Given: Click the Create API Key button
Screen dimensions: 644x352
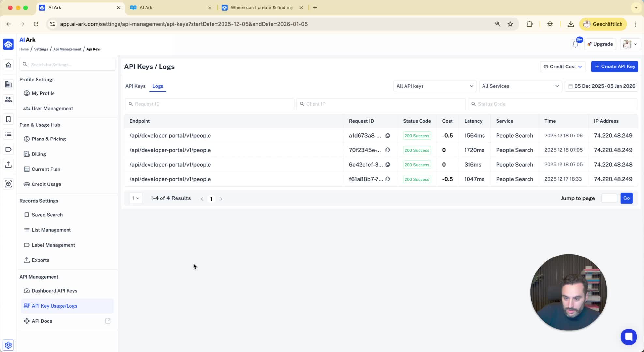Looking at the screenshot, I should (x=614, y=66).
